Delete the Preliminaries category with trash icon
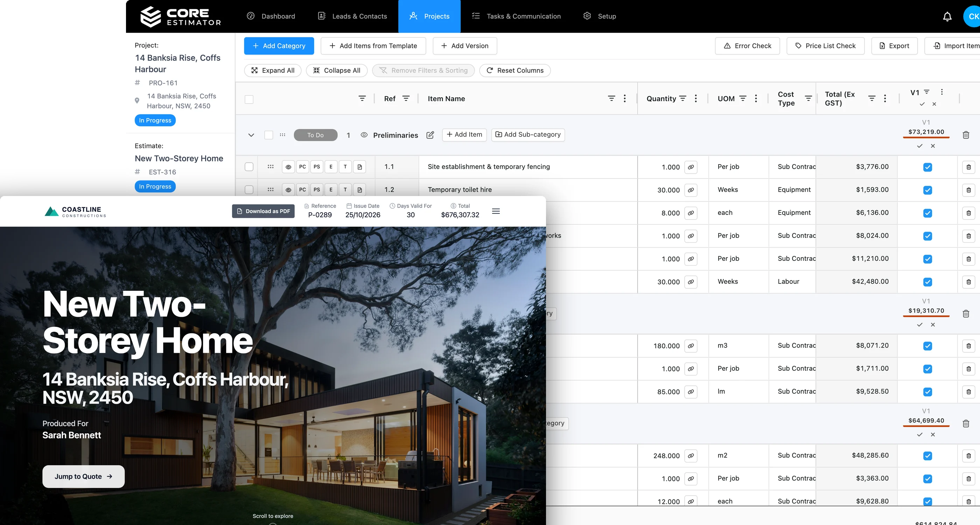The height and width of the screenshot is (525, 980). [x=966, y=135]
